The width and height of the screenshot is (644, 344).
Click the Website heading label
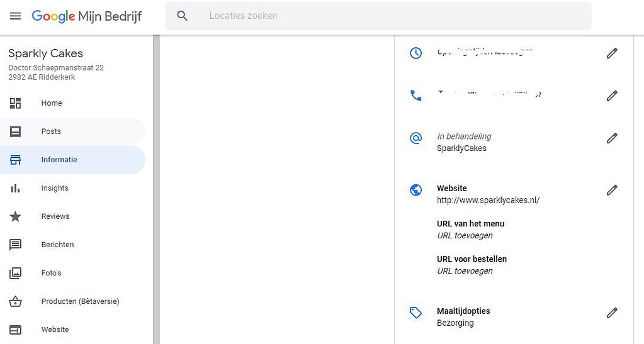[x=452, y=189]
